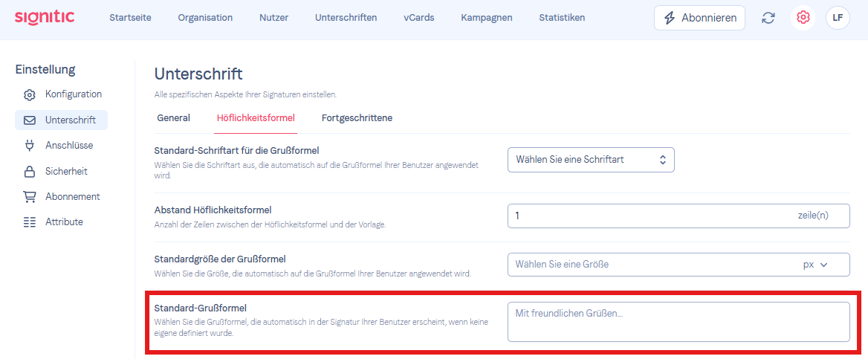This screenshot has height=359, width=868.
Task: Click the Sicherheit lock icon
Action: (29, 172)
